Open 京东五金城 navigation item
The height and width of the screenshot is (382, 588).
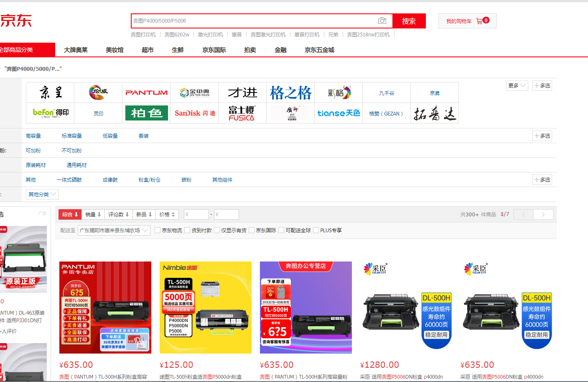(x=319, y=50)
